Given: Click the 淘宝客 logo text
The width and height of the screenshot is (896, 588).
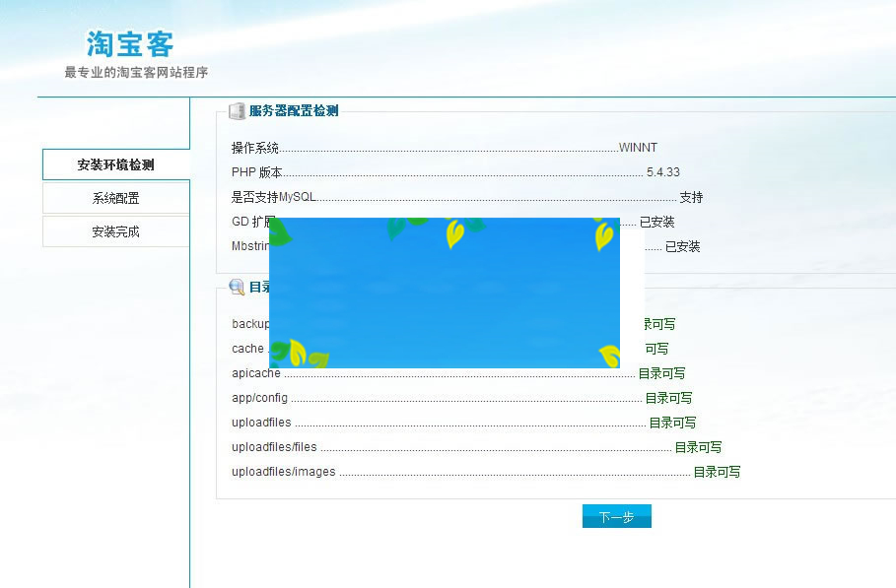Looking at the screenshot, I should 129,43.
